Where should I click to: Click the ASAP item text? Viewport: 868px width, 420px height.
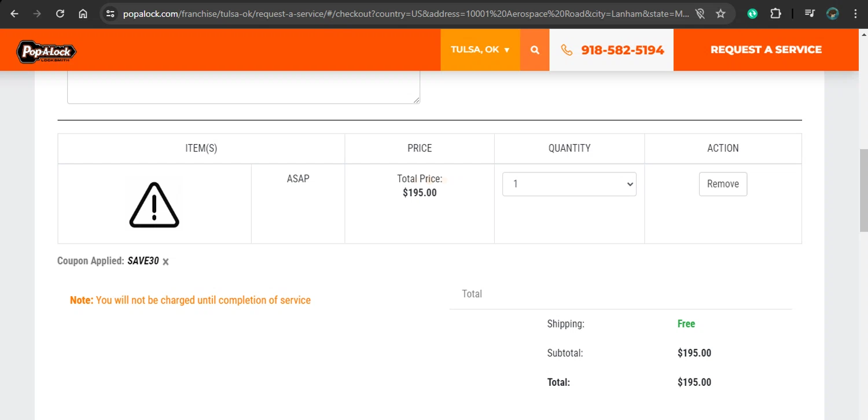point(298,179)
